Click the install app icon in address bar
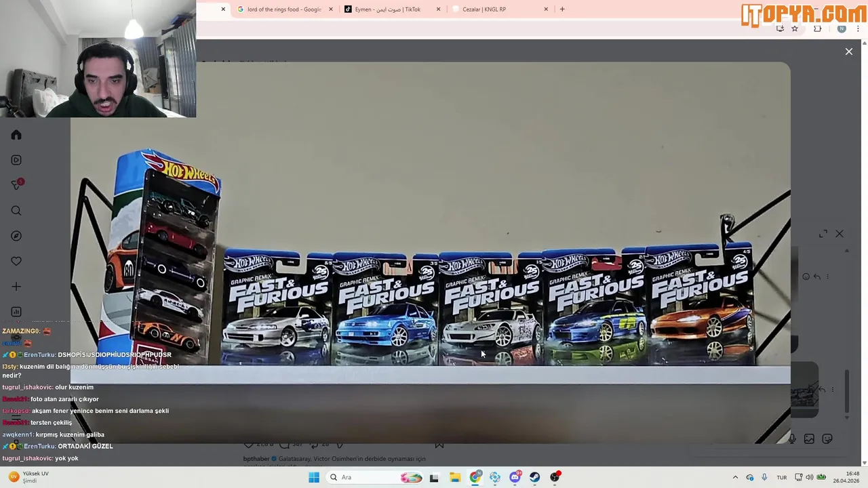The height and width of the screenshot is (488, 868). coord(780,28)
